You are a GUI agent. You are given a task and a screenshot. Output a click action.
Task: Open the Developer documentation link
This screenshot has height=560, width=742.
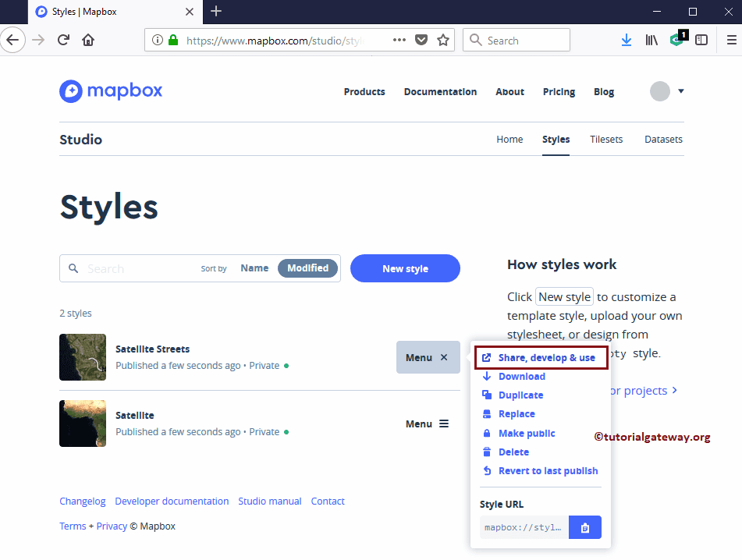pyautogui.click(x=172, y=502)
